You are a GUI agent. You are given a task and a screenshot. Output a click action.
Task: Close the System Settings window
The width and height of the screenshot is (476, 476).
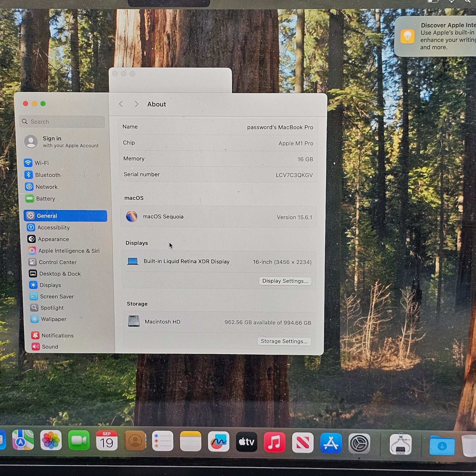[26, 103]
